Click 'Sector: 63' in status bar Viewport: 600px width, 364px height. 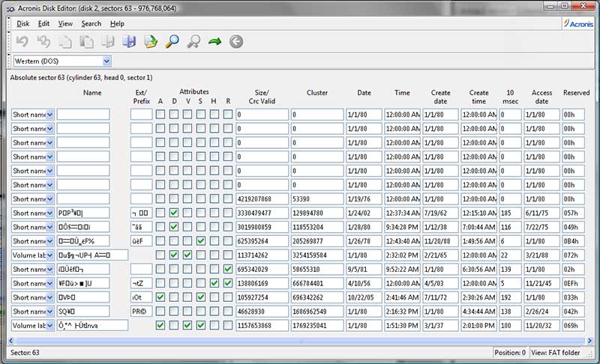click(x=25, y=353)
